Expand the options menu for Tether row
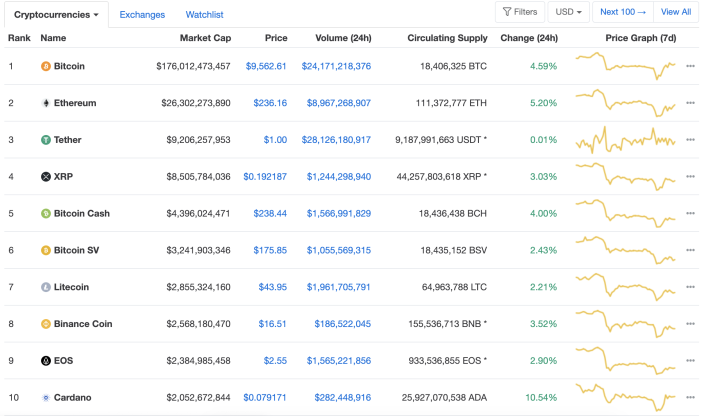712x416 pixels. 690,140
